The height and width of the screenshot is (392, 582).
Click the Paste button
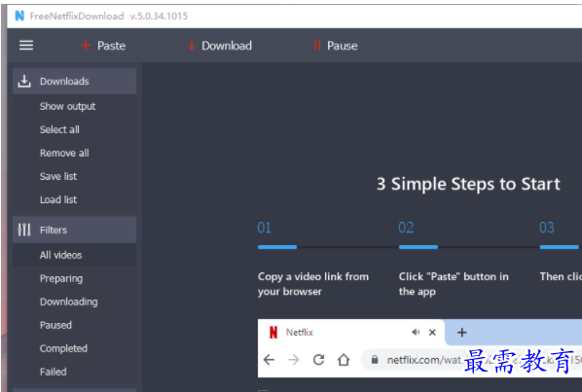pyautogui.click(x=103, y=46)
